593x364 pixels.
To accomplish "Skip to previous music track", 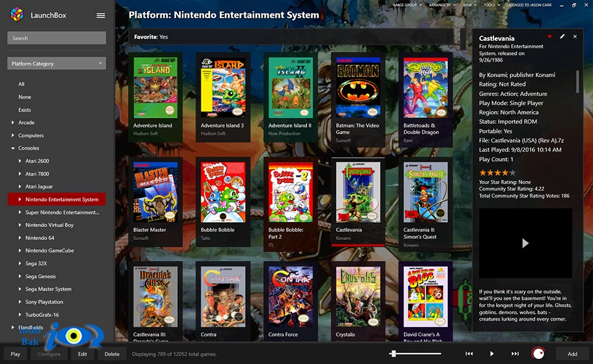I will coord(469,354).
